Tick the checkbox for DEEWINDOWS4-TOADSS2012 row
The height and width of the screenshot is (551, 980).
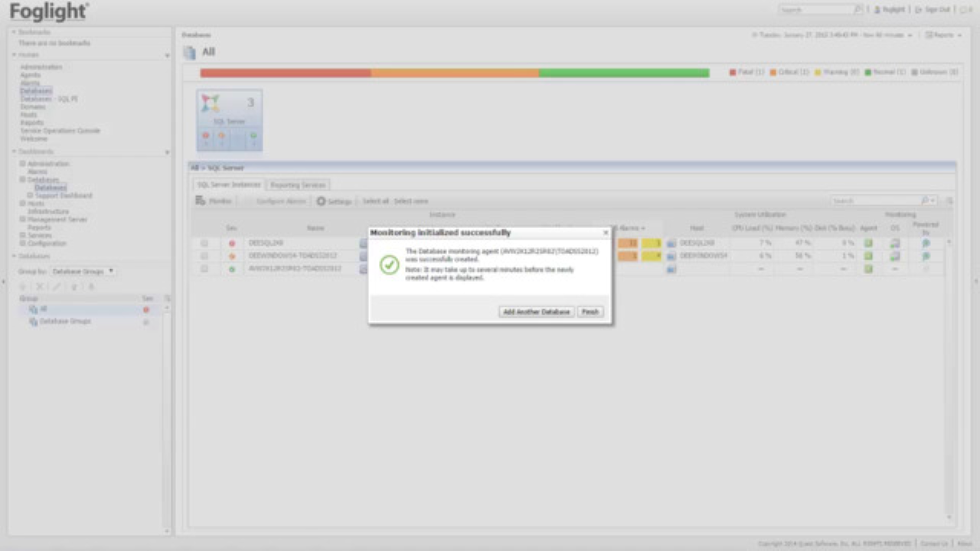point(204,256)
